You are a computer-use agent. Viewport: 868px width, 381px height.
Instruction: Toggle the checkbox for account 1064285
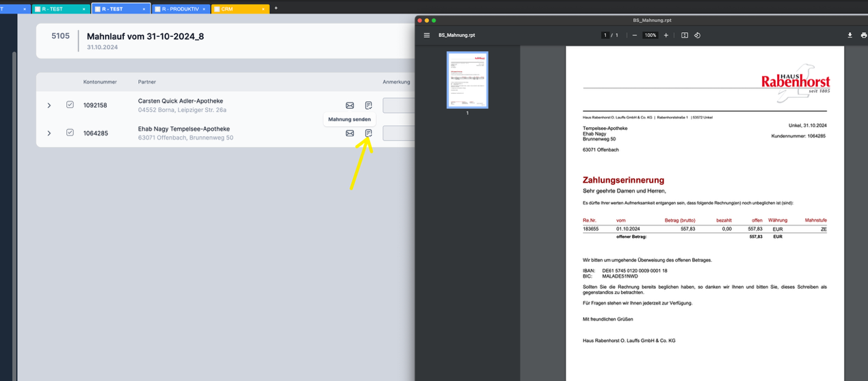point(70,132)
